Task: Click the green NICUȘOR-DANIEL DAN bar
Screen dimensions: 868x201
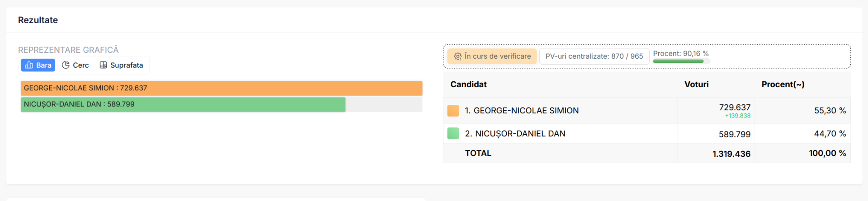Action: [x=183, y=104]
